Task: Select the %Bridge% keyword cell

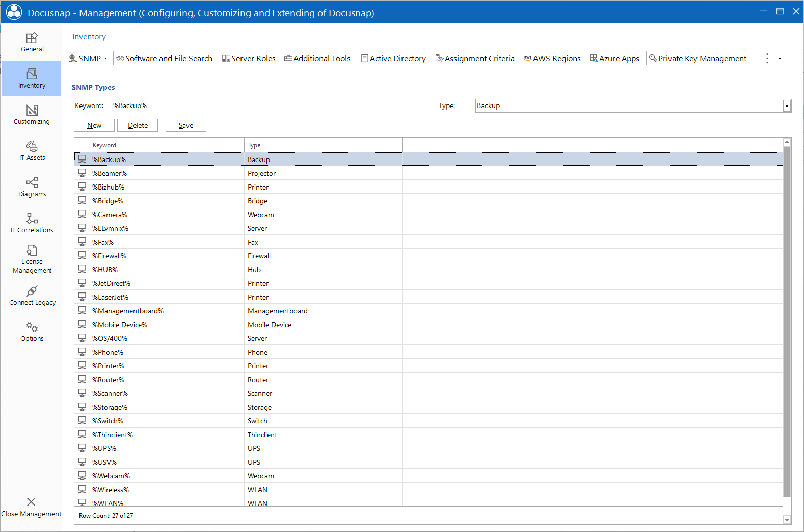Action: pos(167,201)
